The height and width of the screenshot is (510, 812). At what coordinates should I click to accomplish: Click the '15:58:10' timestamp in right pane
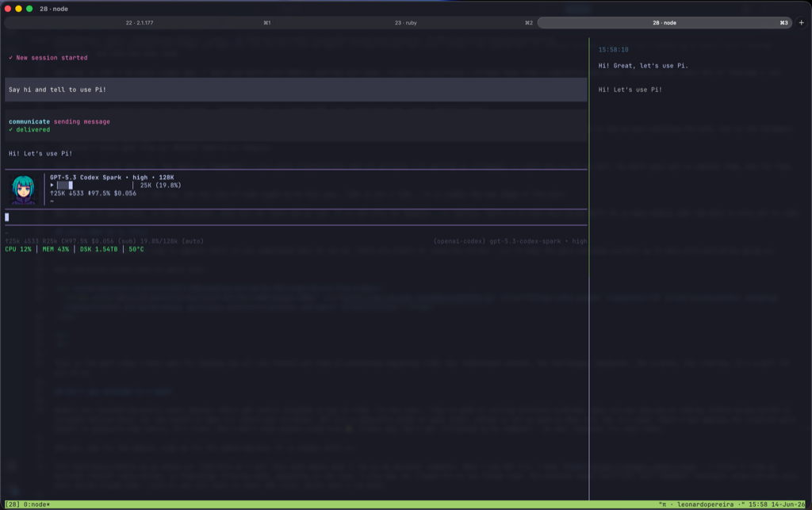pos(613,50)
